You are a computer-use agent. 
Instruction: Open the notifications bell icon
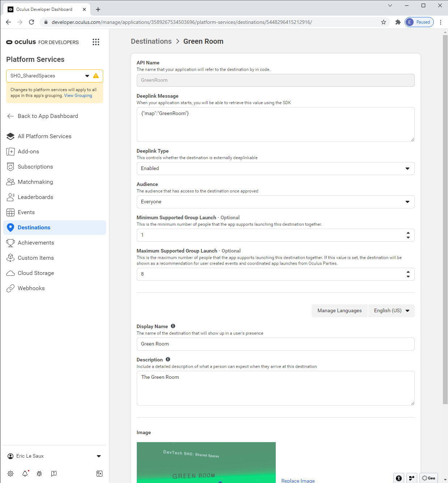click(25, 474)
